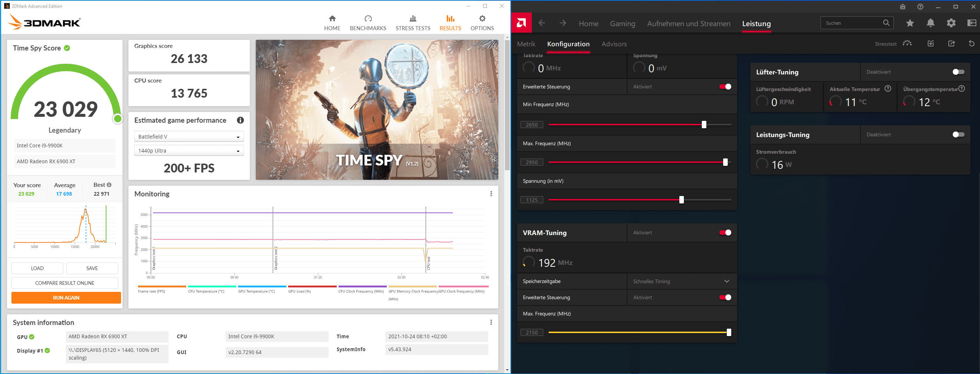The image size is (980, 374).
Task: Open the System information three-dot menu
Action: 491,322
